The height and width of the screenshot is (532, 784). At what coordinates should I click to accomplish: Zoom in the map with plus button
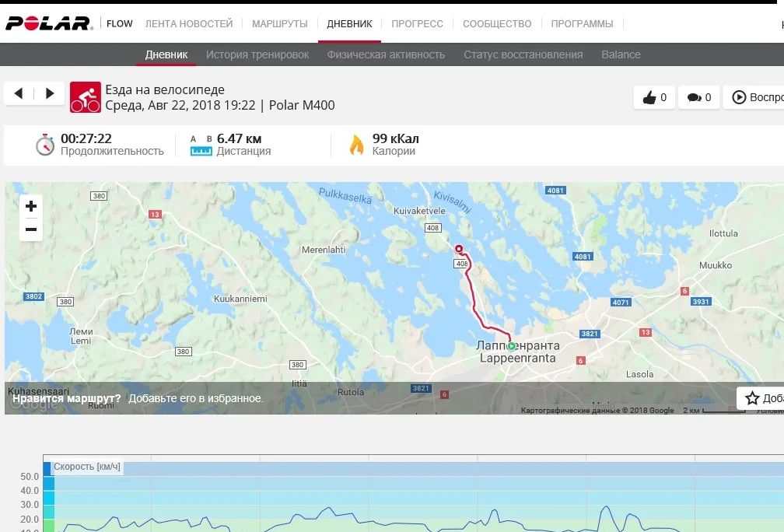pos(31,206)
